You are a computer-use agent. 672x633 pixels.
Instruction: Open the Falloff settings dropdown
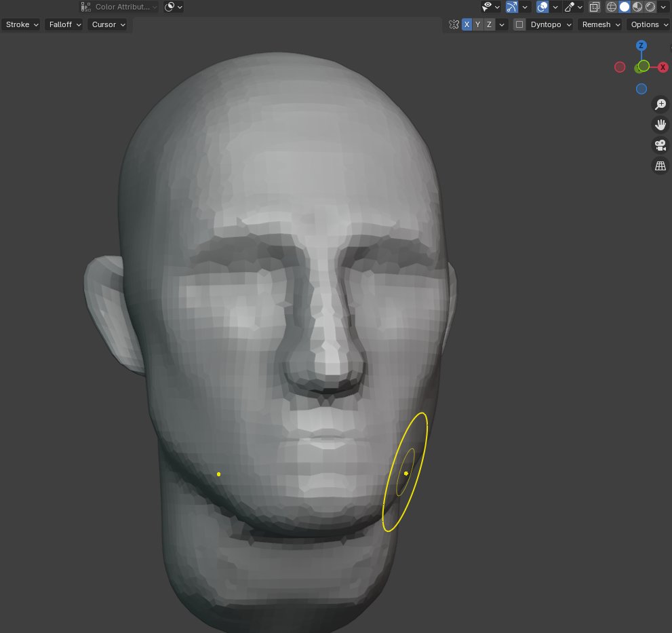[64, 24]
